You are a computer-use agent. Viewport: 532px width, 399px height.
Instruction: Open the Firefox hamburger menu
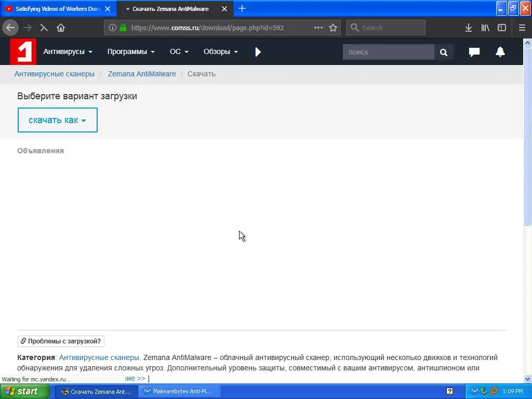522,28
